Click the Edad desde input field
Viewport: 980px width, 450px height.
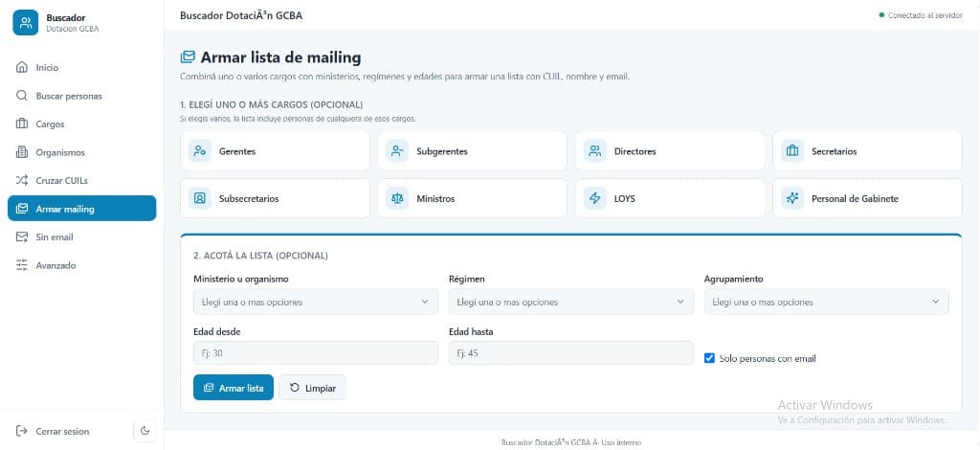(x=316, y=353)
